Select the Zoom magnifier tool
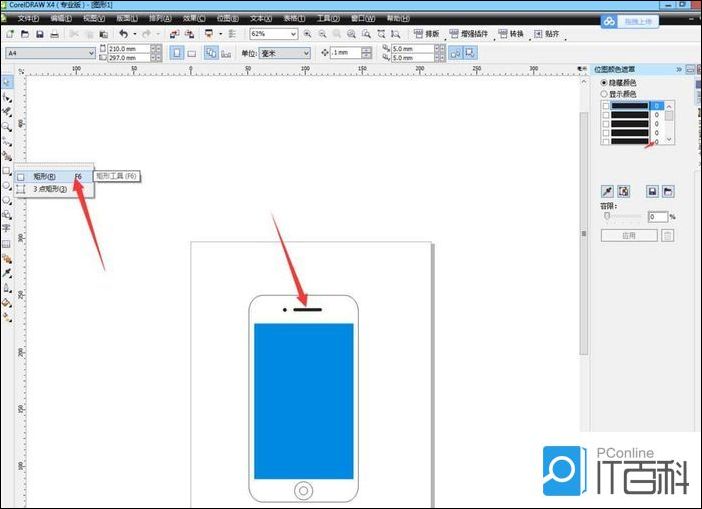Viewport: 702px width, 509px height. click(7, 127)
